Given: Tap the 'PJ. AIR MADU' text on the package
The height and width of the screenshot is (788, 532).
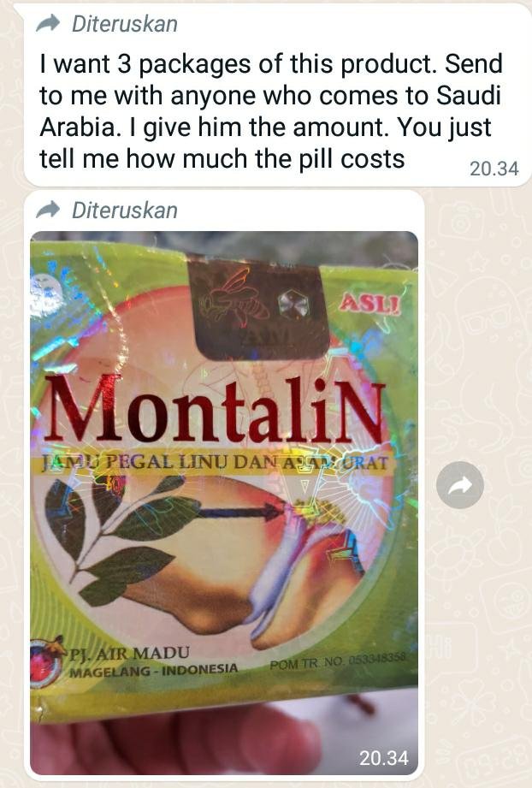Looking at the screenshot, I should 130,653.
